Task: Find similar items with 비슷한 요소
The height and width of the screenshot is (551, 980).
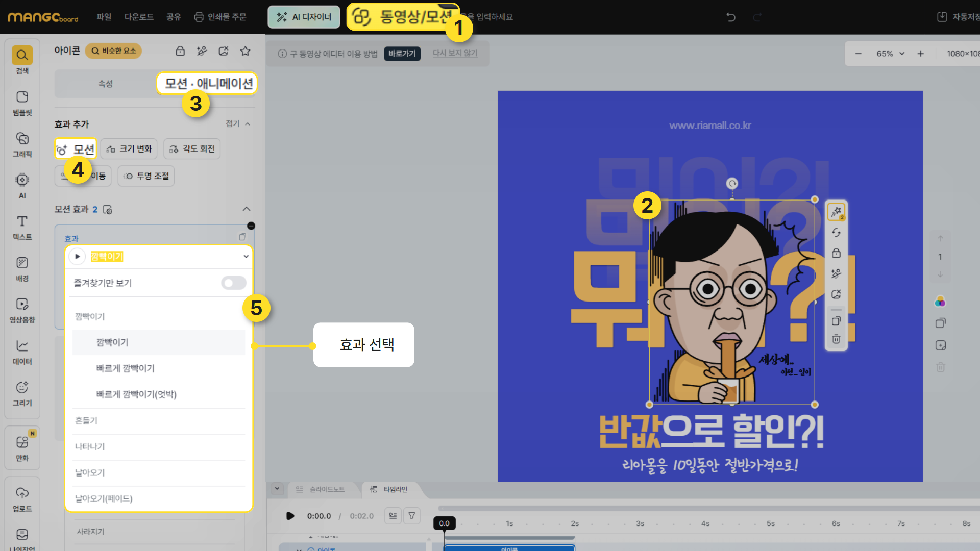Action: click(x=113, y=51)
